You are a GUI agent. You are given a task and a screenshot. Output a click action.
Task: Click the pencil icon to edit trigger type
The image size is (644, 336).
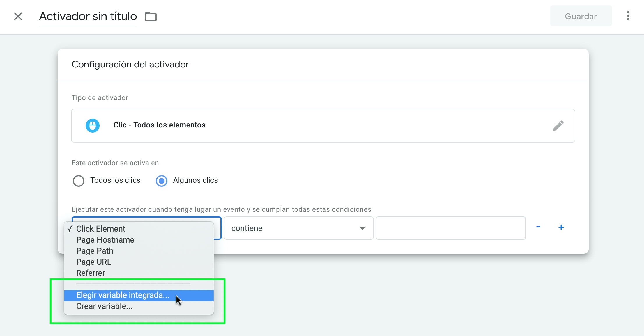pyautogui.click(x=558, y=126)
